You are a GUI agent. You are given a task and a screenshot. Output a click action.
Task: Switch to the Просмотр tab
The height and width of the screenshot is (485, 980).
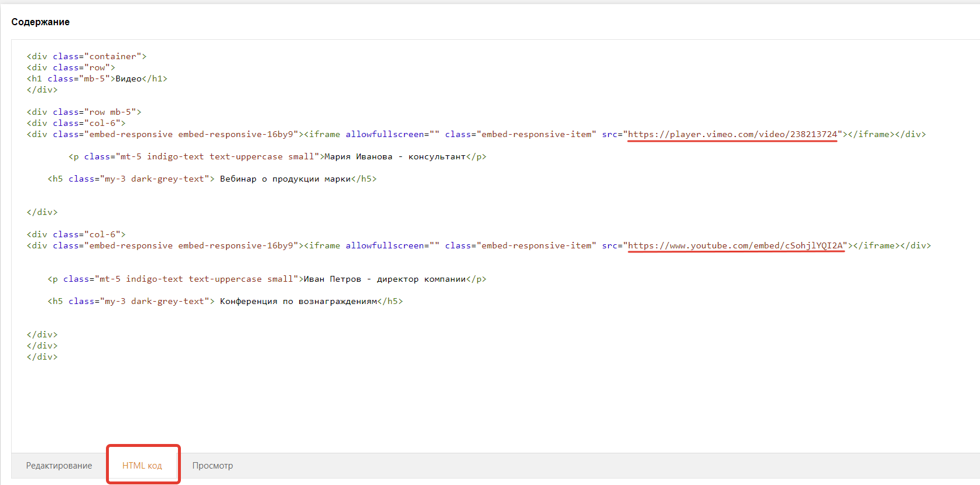(213, 466)
